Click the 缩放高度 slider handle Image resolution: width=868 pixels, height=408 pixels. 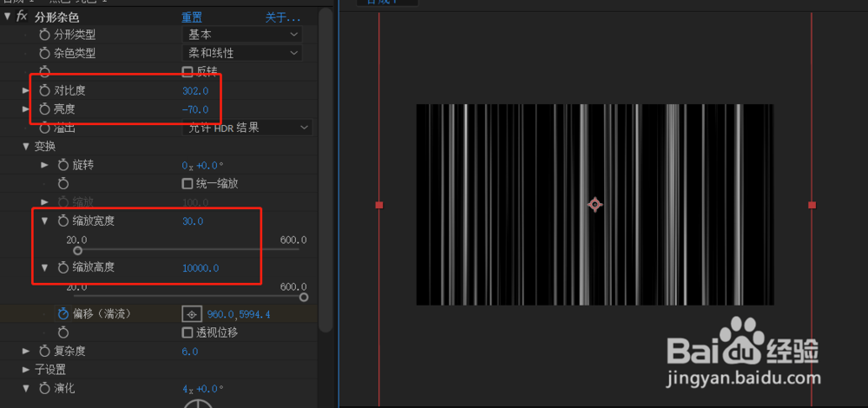(x=303, y=297)
